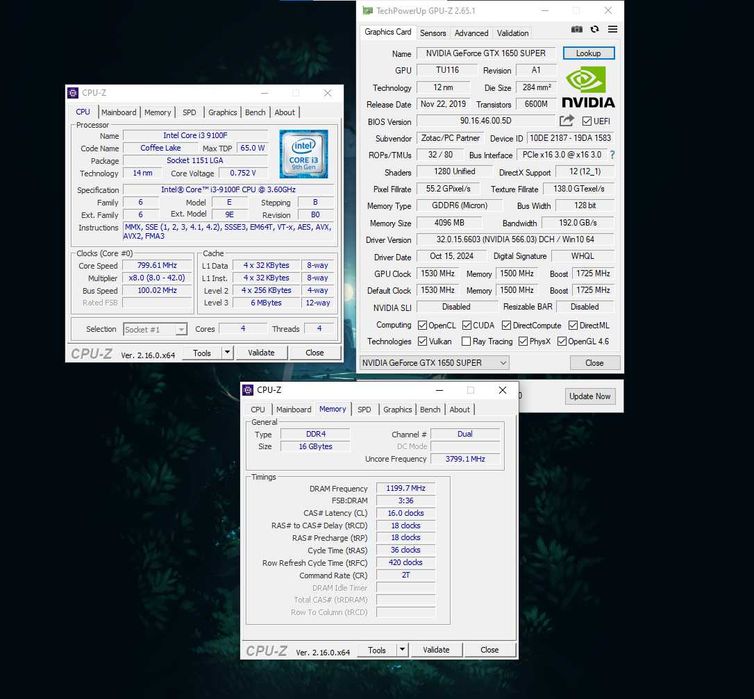Select Bench tab in CPU-Z memory window

point(430,409)
